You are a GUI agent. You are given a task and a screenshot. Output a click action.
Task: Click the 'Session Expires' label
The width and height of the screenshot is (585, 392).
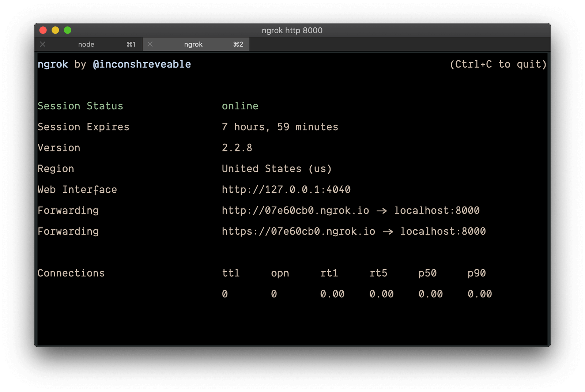click(83, 127)
